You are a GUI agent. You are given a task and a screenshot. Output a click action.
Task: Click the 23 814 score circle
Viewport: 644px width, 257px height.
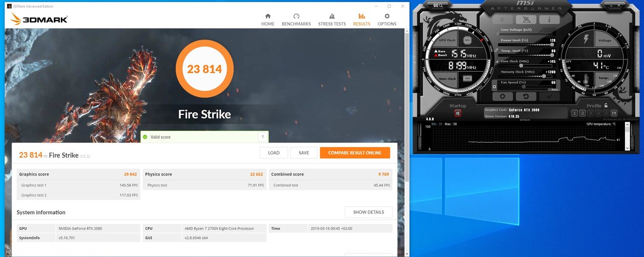(205, 69)
